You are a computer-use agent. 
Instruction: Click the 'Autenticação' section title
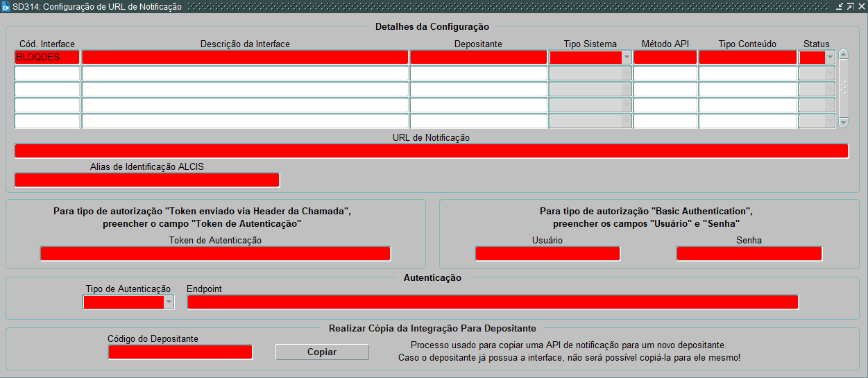point(432,277)
